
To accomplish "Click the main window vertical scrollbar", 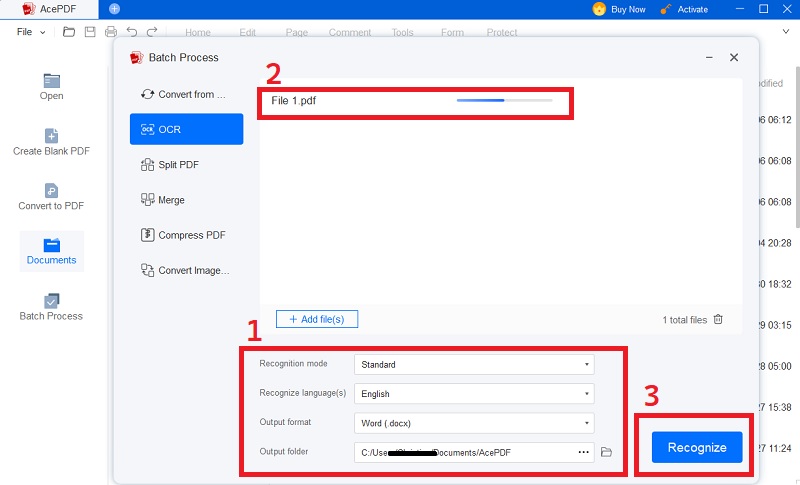I will [x=797, y=148].
